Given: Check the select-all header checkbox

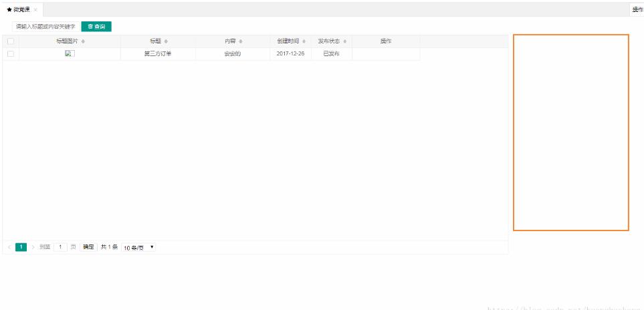Looking at the screenshot, I should coord(10,41).
